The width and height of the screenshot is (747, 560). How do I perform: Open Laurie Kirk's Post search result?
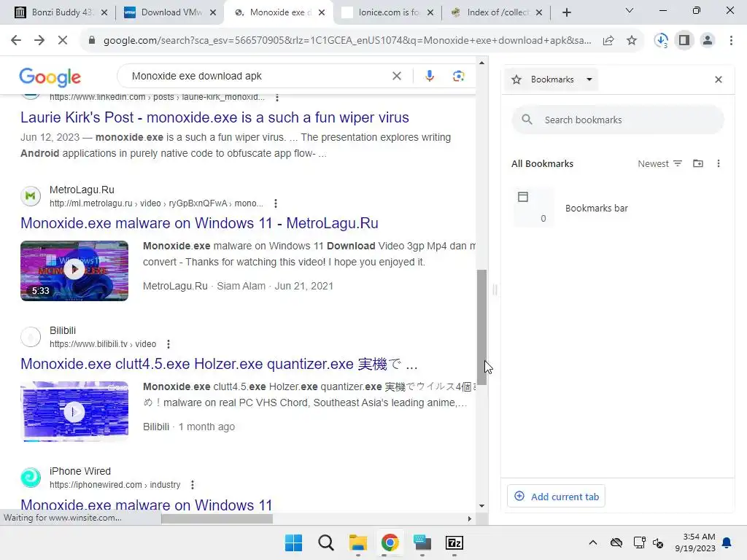coord(214,117)
